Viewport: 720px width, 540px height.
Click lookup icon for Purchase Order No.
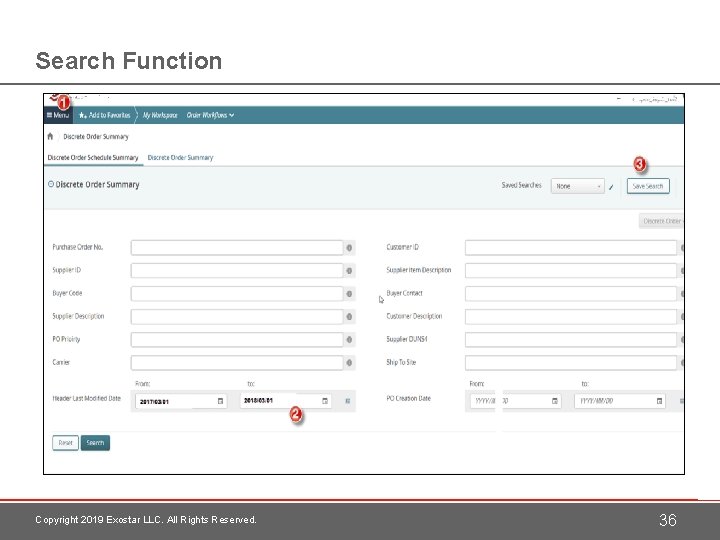point(349,248)
